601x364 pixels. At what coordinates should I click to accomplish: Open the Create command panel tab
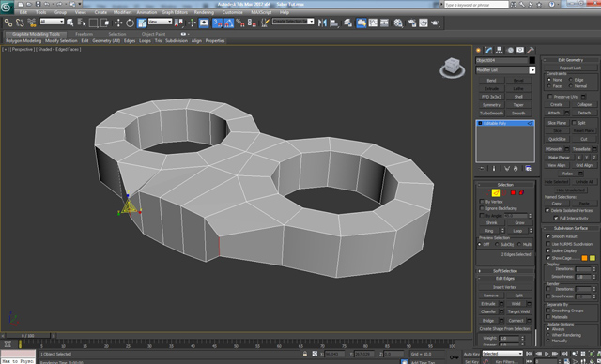click(478, 50)
